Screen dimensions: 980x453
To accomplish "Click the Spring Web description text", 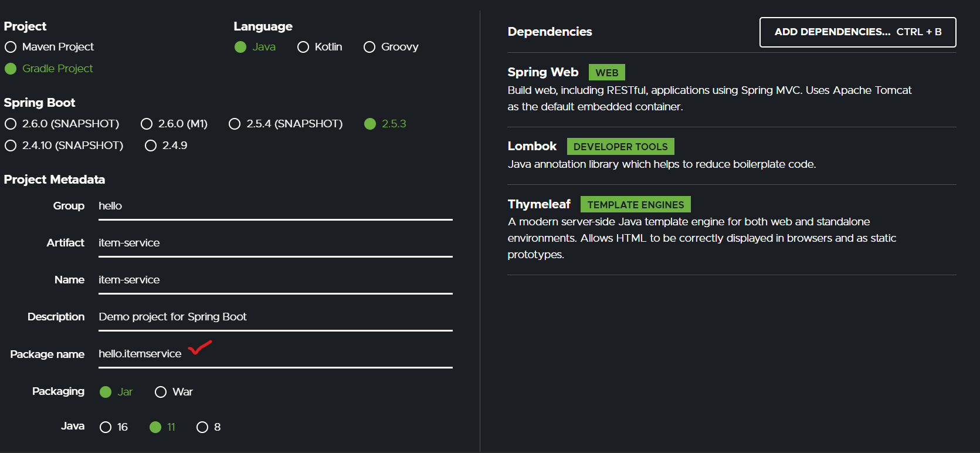I will point(710,99).
